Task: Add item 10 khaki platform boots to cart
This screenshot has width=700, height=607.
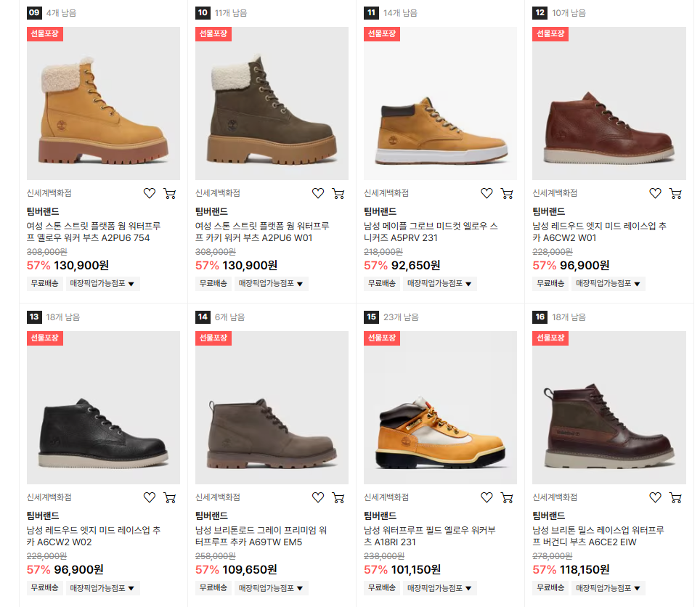Action: (x=338, y=193)
